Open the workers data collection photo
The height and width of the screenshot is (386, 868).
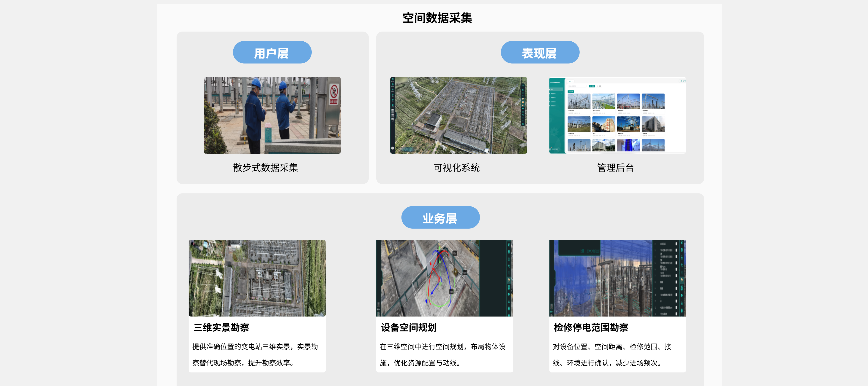[x=272, y=115]
